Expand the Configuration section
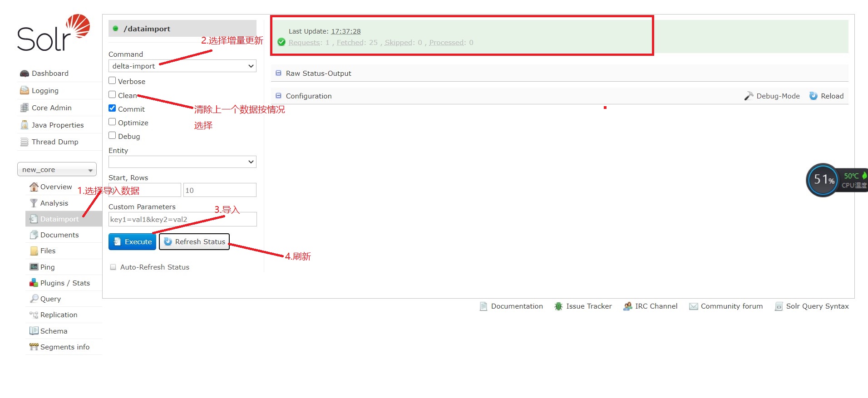The height and width of the screenshot is (398, 868). [309, 96]
